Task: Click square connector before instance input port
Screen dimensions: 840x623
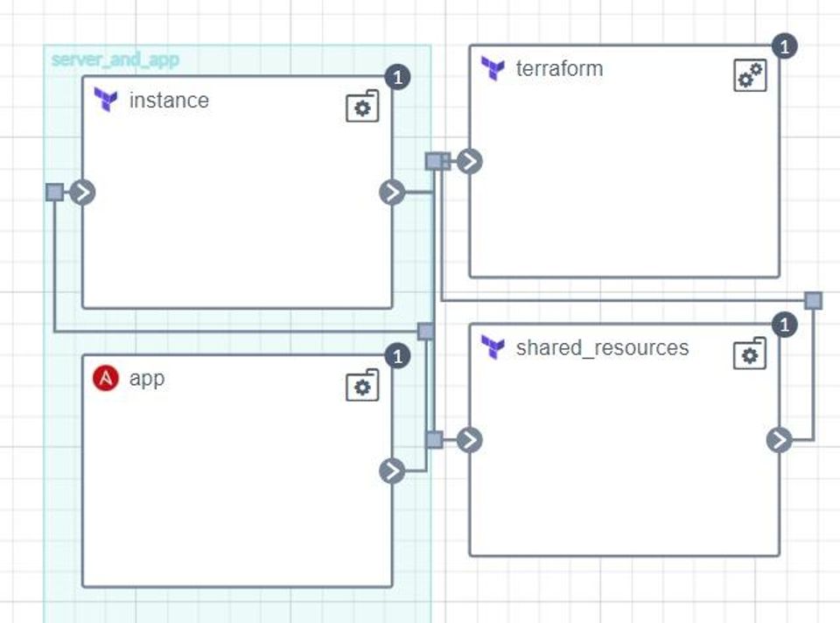Action: tap(54, 192)
